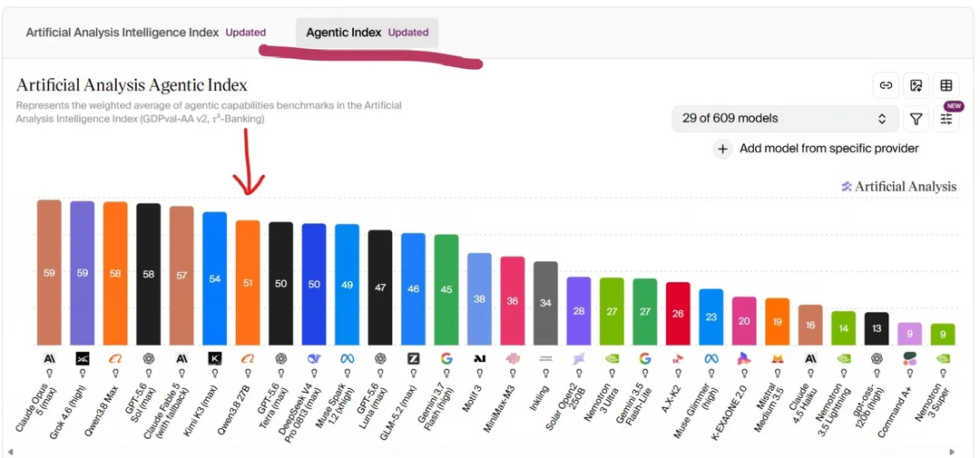Click the download chart image icon
Viewport: 980px width, 458px height.
click(x=916, y=86)
